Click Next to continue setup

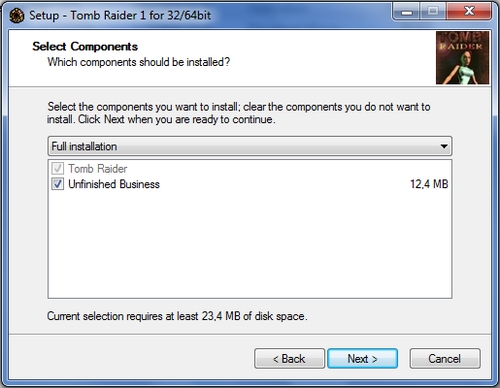[x=362, y=359]
